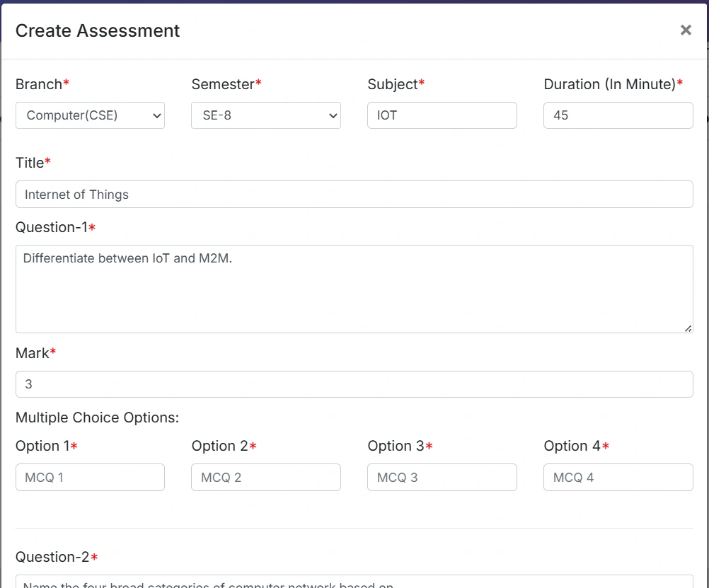Open the Branch dropdown showing Computer(CSE)
The height and width of the screenshot is (588, 709).
tap(90, 115)
